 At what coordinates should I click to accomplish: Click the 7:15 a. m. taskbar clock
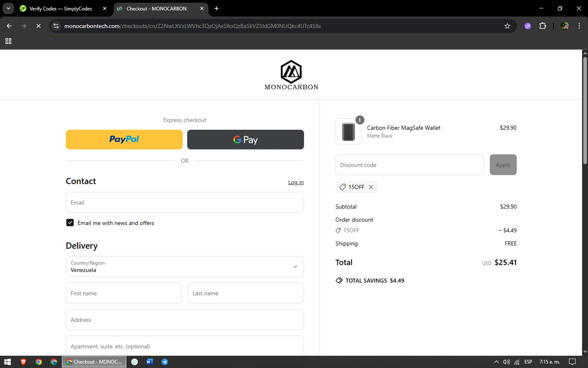[550, 362]
